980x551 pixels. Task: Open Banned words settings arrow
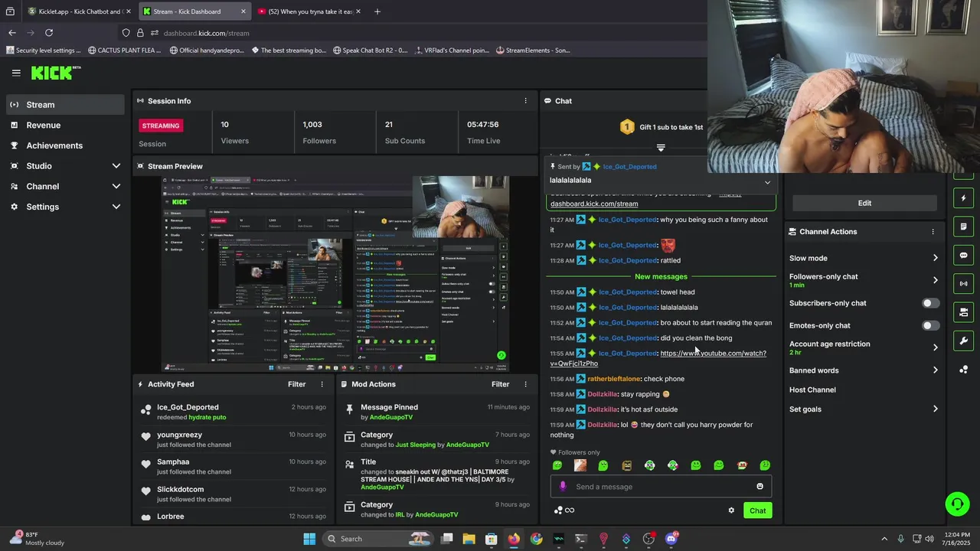pyautogui.click(x=935, y=370)
